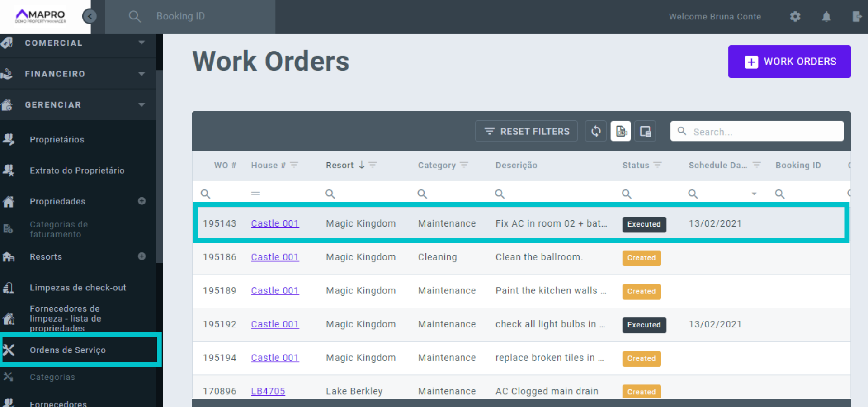Screen dimensions: 868x407
Task: Create new work order button
Action: click(x=789, y=62)
